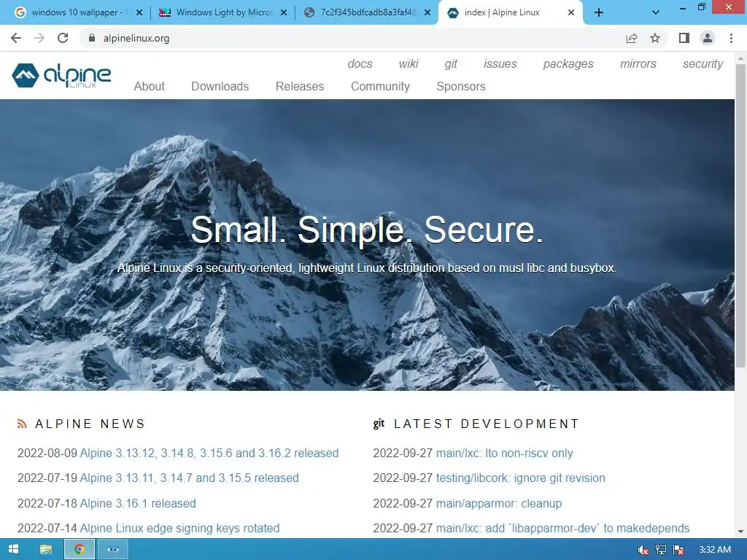Open Chrome's three-dot menu

click(731, 38)
